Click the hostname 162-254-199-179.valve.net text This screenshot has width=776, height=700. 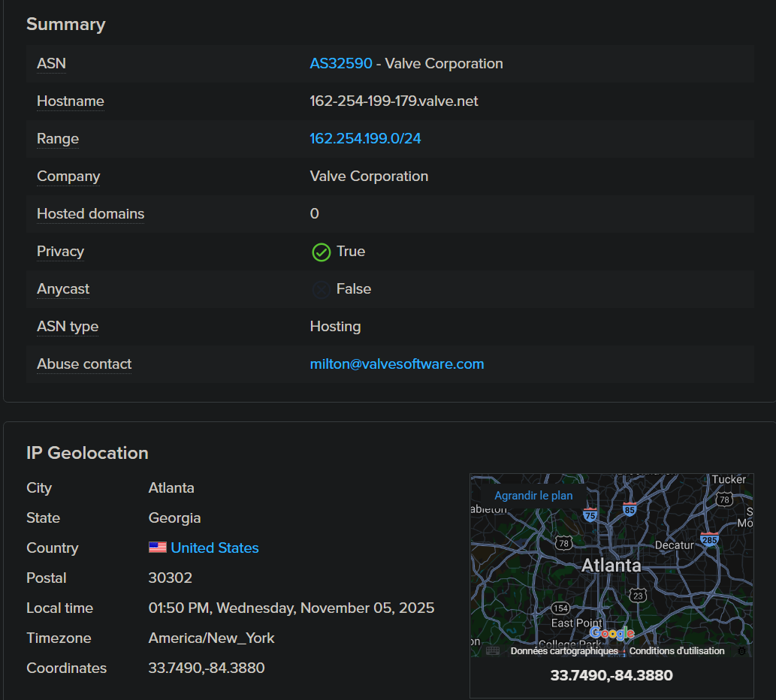point(394,101)
